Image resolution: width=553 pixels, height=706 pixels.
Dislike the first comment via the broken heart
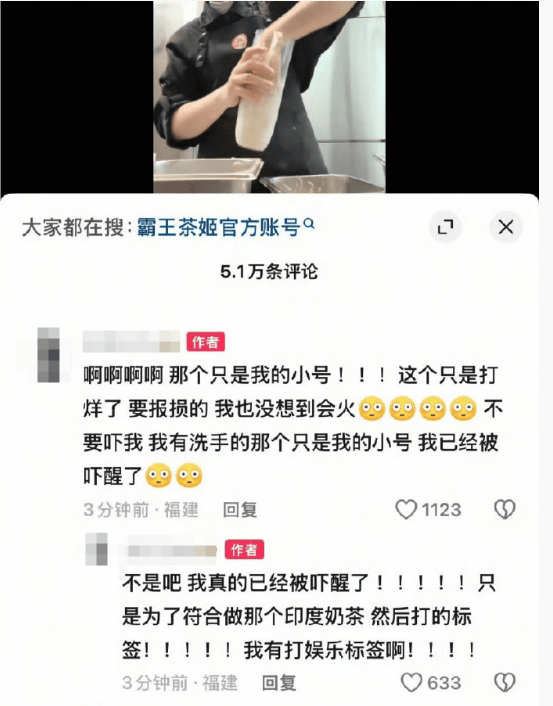coord(505,510)
